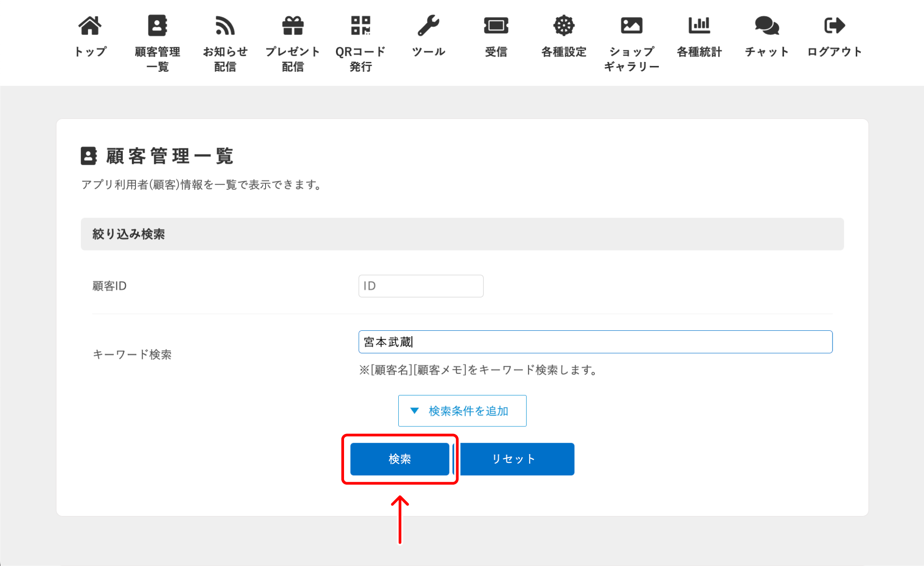Click the ログアウト sign-out icon
924x566 pixels.
[x=834, y=26]
